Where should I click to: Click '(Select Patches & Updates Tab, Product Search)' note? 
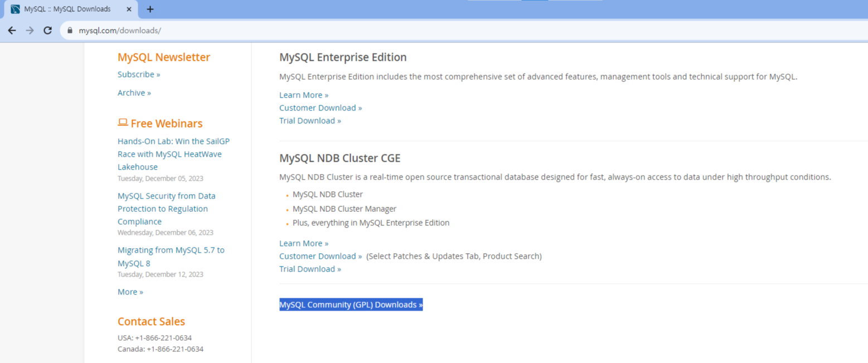click(x=454, y=256)
